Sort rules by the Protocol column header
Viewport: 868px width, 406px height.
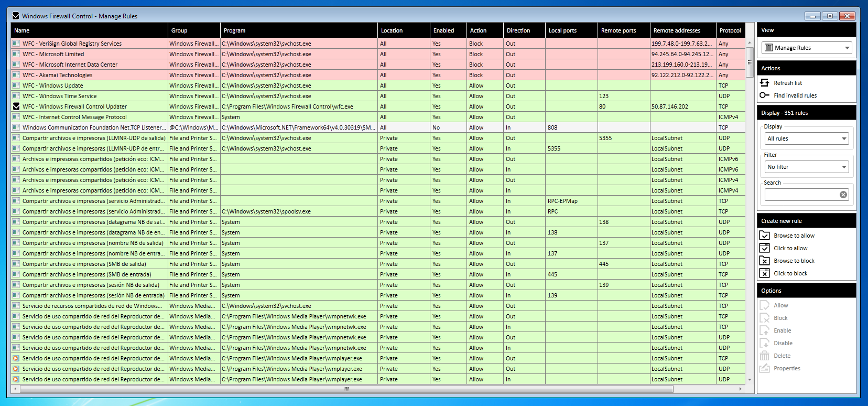[731, 30]
